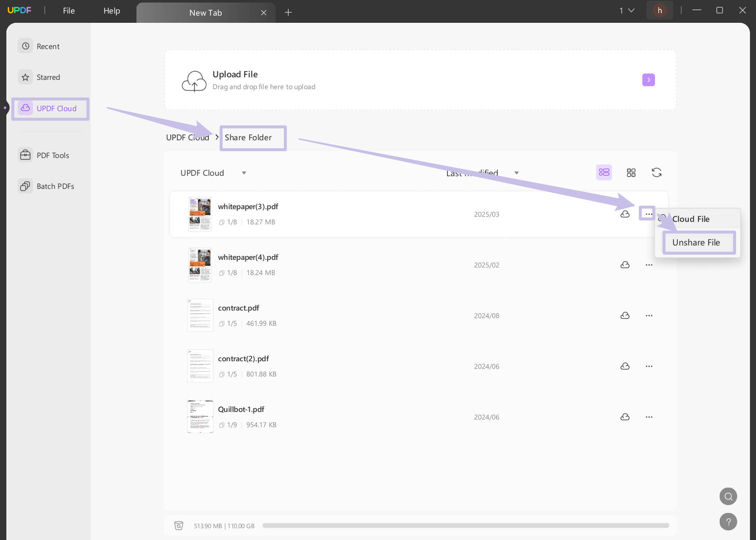Switch to list view layout
Screen dimensions: 756x540
604,172
